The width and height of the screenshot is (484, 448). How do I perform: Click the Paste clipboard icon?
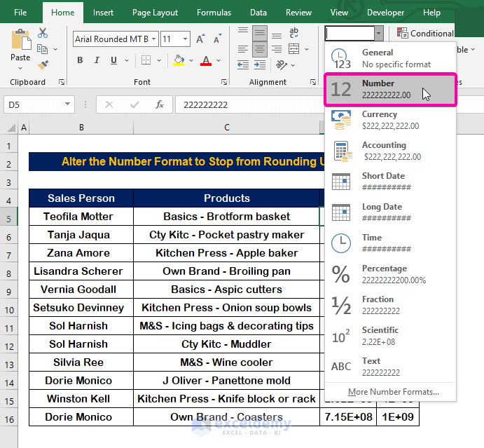[x=20, y=41]
